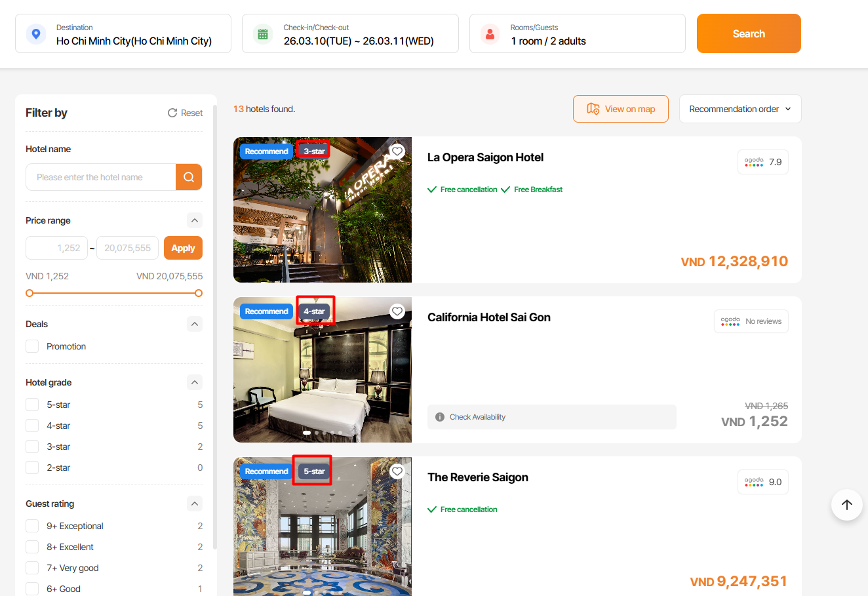Check the 3-star hotel grade filter

(x=32, y=447)
